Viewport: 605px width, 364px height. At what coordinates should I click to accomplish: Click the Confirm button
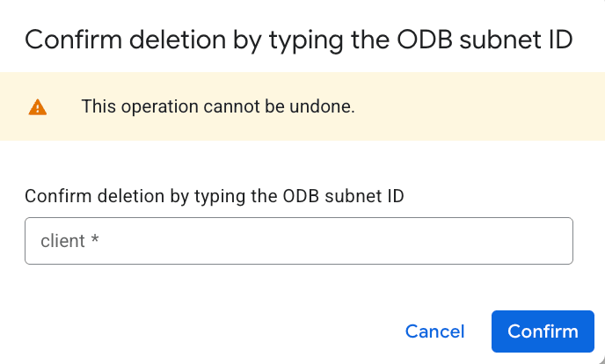click(x=543, y=331)
